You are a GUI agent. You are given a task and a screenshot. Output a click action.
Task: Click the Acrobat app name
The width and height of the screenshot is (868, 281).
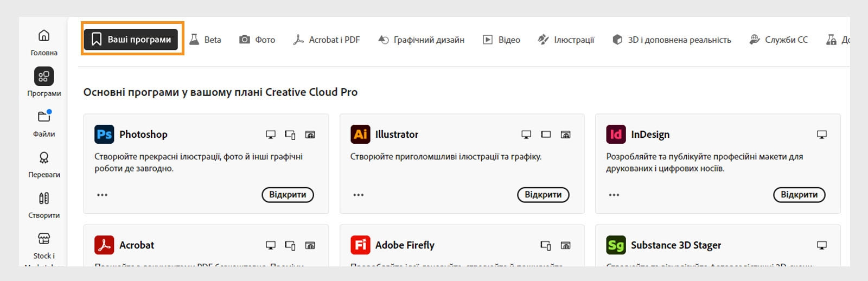click(137, 245)
